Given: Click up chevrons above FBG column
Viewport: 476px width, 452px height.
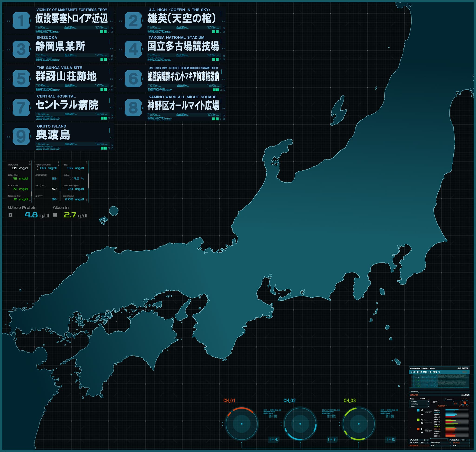Looking at the screenshot, I should [87, 163].
